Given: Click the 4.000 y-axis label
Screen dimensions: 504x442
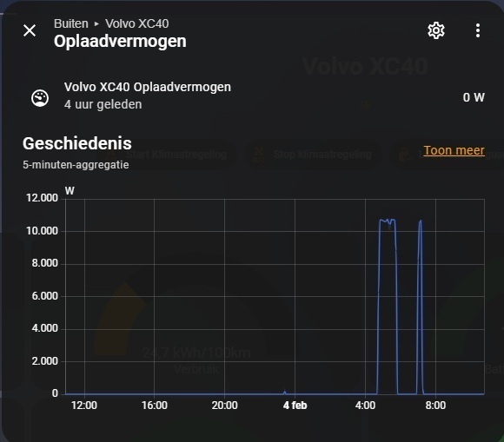Looking at the screenshot, I should [44, 328].
